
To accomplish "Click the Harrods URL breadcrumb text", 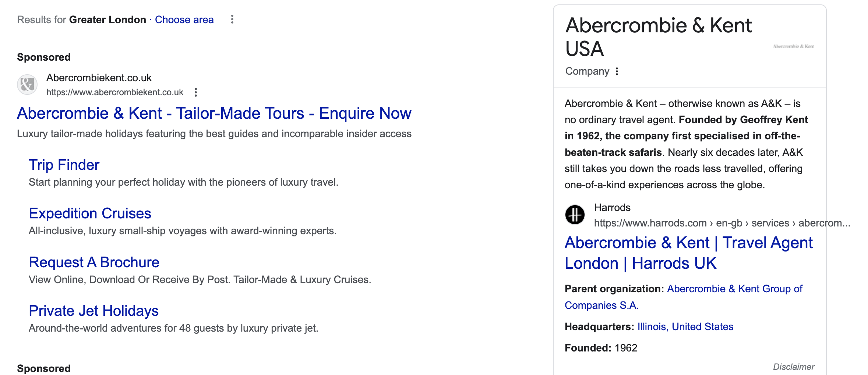I will [x=721, y=223].
